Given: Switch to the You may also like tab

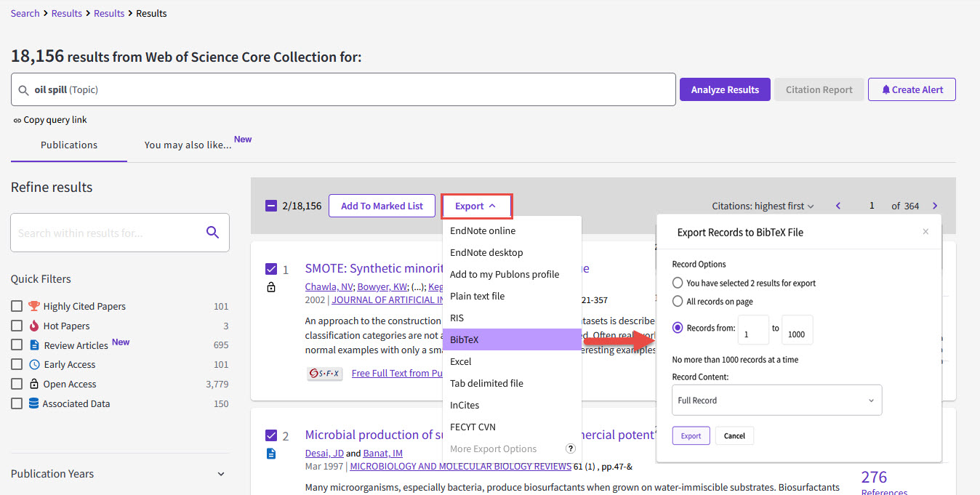Looking at the screenshot, I should (x=188, y=145).
